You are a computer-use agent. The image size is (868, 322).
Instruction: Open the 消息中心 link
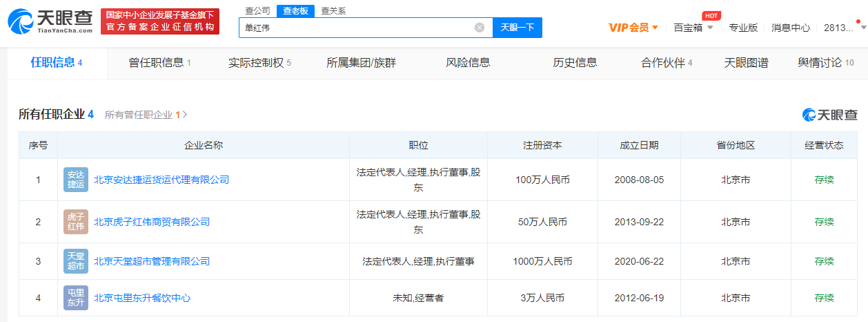point(791,28)
